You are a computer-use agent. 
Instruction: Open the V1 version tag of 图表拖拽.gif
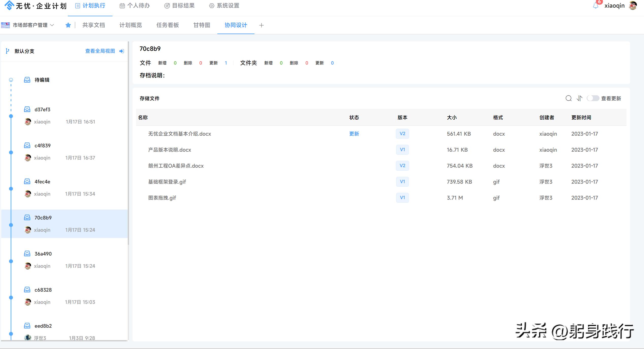click(x=402, y=198)
